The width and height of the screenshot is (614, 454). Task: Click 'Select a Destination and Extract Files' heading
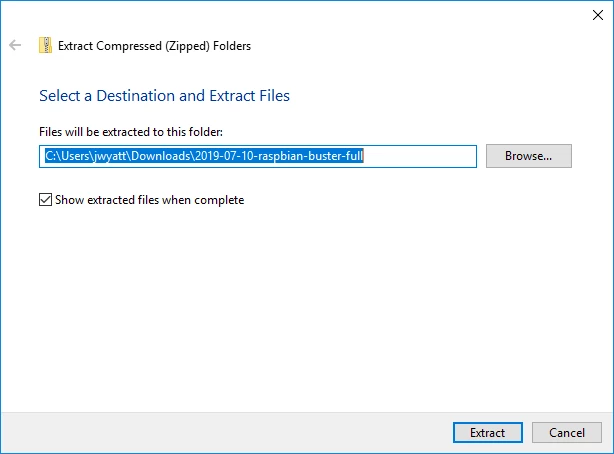pos(164,96)
